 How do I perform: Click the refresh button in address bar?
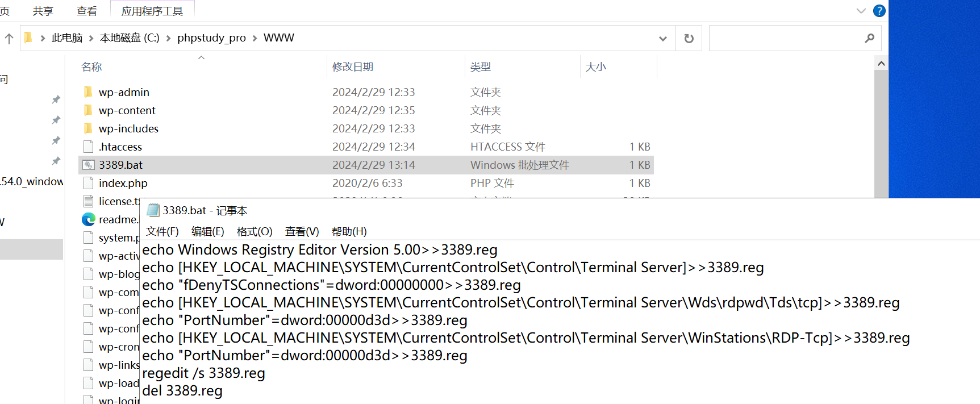click(689, 38)
